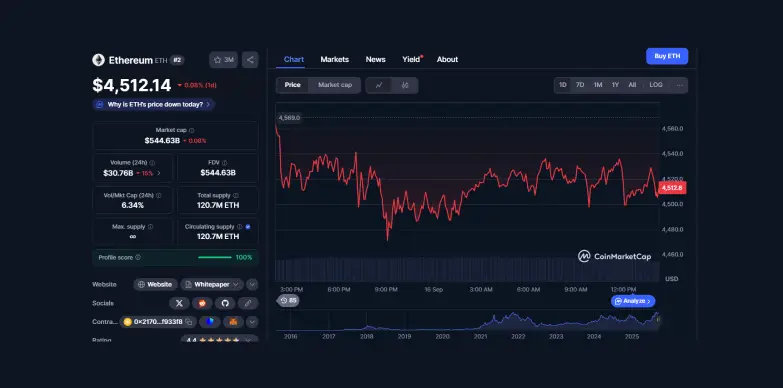Viewport: 783px width, 388px height.
Task: Toggle LOG scale on chart
Action: 656,85
